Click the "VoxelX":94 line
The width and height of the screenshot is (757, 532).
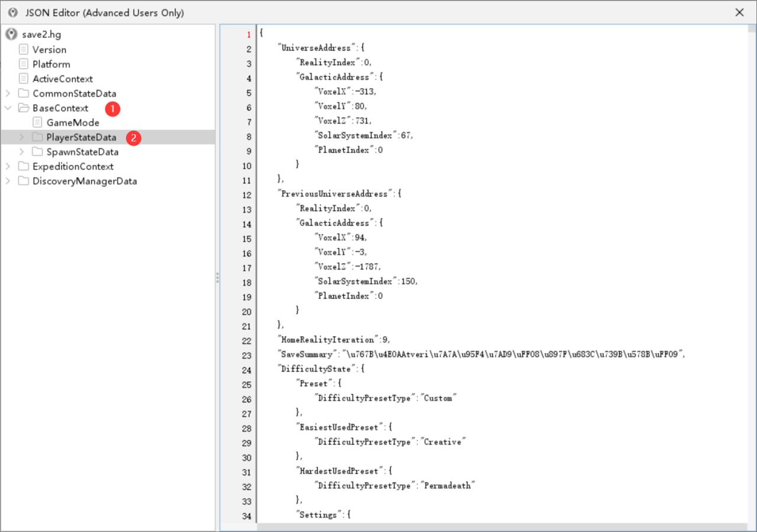click(341, 238)
